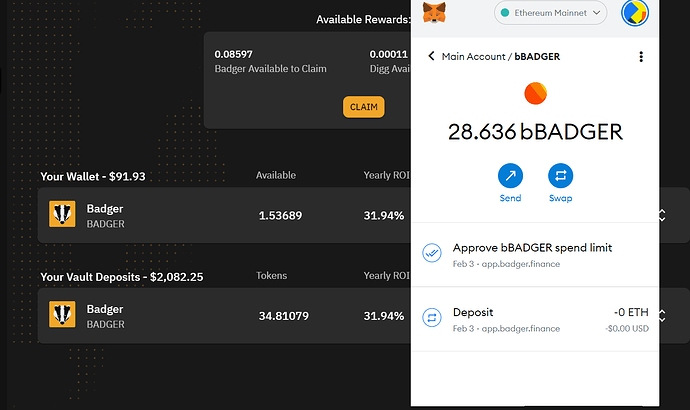Viewport: 690px width, 410px height.
Task: Select the Badger wallet row name
Action: [x=105, y=209]
